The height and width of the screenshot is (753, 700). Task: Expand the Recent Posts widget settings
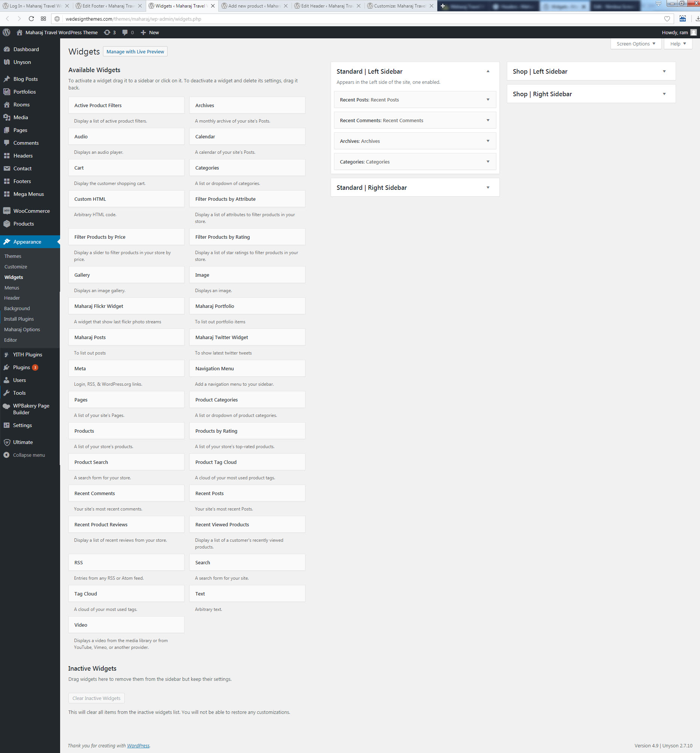coord(488,100)
